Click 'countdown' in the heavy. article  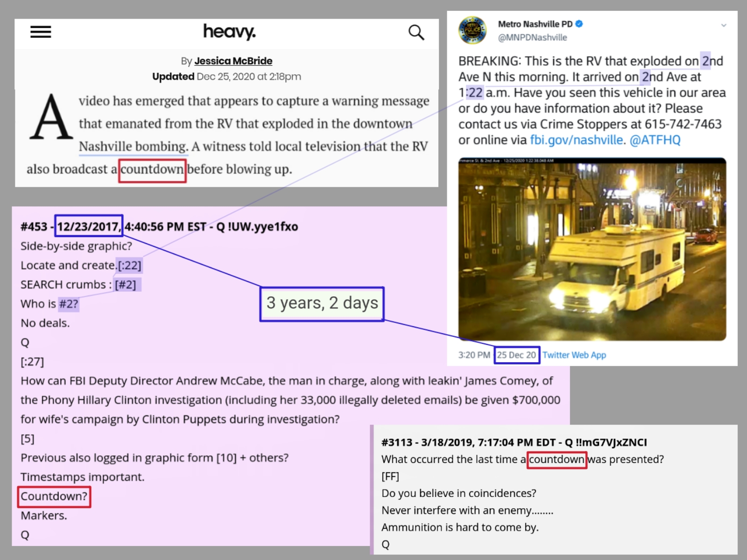tap(152, 169)
